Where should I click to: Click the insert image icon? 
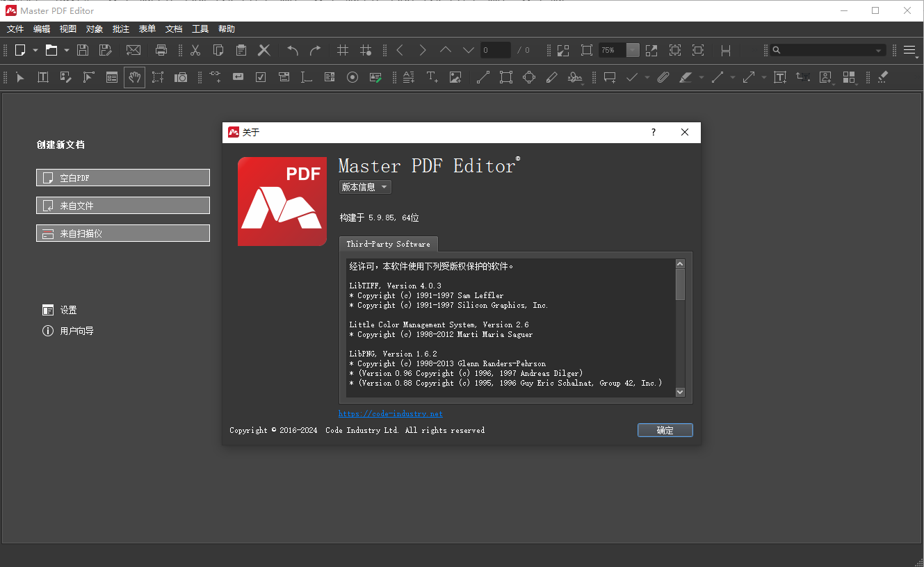coord(455,77)
